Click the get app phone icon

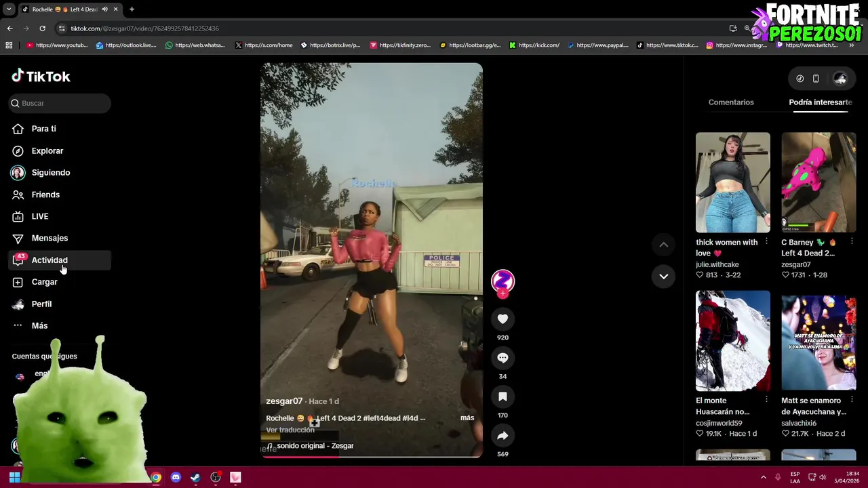pos(816,79)
